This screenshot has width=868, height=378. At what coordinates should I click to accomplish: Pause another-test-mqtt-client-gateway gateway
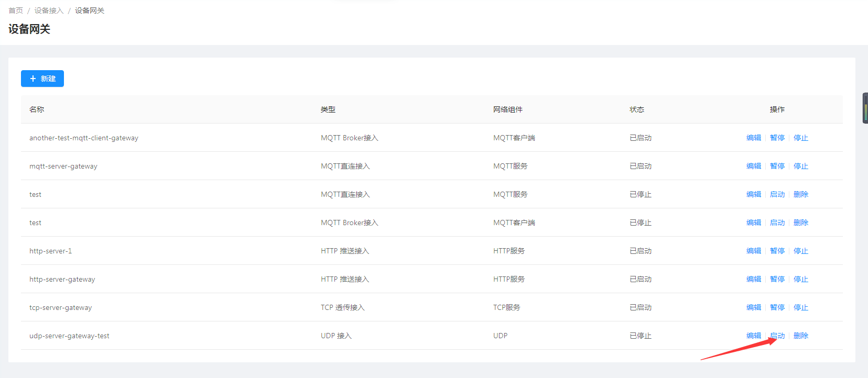click(x=777, y=138)
